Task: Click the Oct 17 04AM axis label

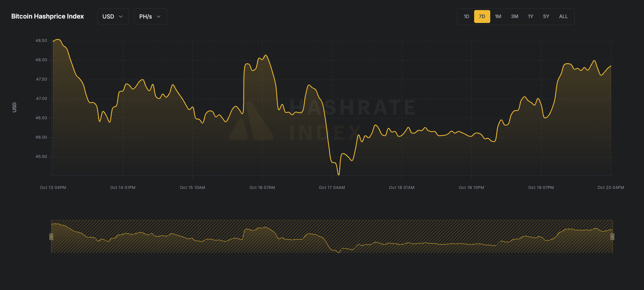Action: pyautogui.click(x=332, y=188)
